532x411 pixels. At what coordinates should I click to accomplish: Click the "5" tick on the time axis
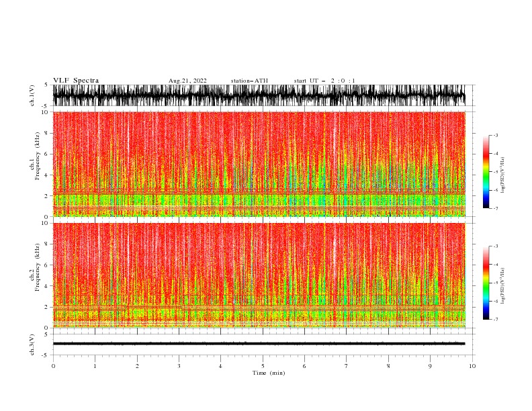[x=263, y=366]
